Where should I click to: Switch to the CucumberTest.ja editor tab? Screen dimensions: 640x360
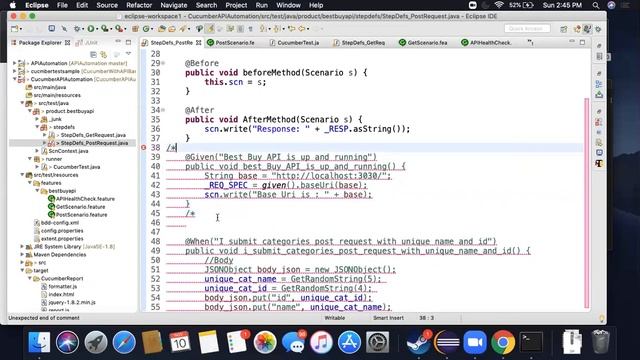tap(294, 42)
